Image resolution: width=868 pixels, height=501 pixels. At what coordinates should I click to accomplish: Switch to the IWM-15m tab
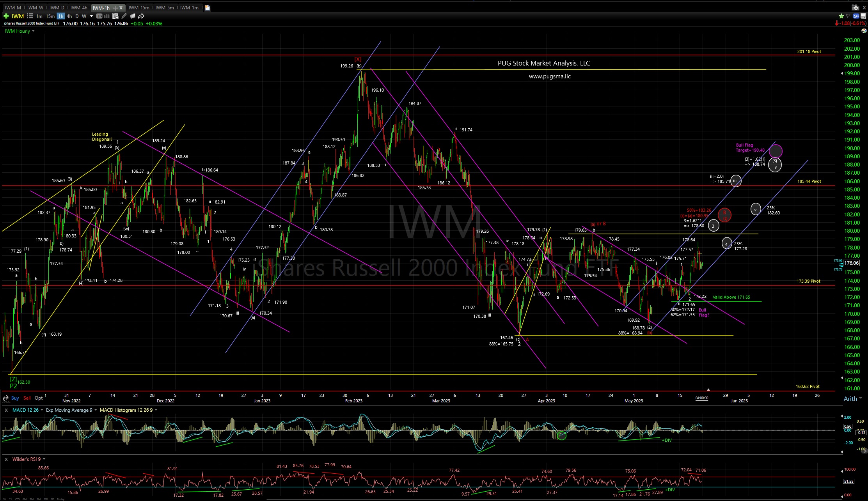(139, 7)
